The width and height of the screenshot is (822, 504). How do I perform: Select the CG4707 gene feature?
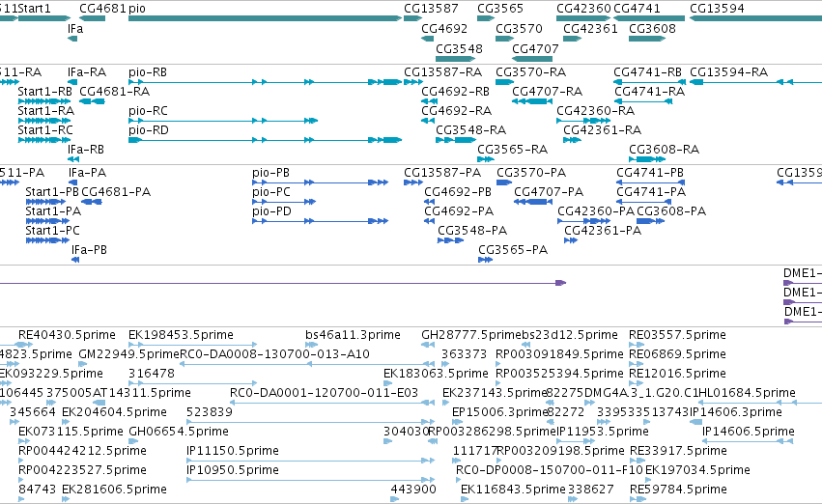click(x=532, y=59)
